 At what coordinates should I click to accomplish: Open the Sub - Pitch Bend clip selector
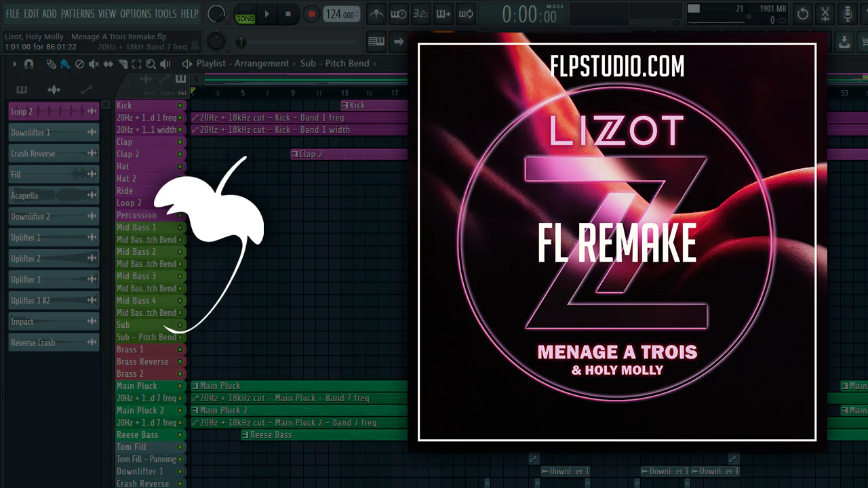click(335, 64)
